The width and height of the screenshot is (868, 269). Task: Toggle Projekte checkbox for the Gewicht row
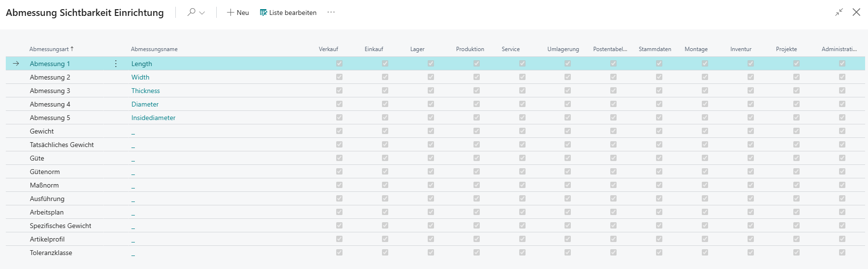[x=796, y=131]
